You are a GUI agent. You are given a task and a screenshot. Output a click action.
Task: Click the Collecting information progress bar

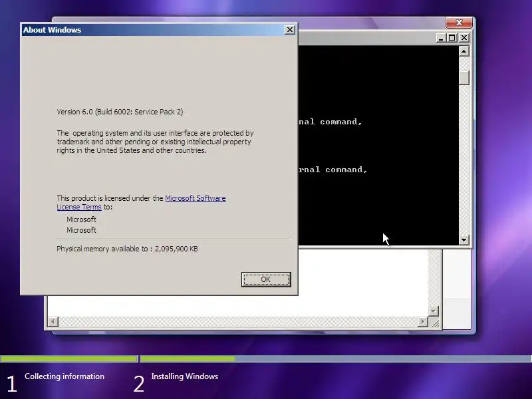[69, 358]
